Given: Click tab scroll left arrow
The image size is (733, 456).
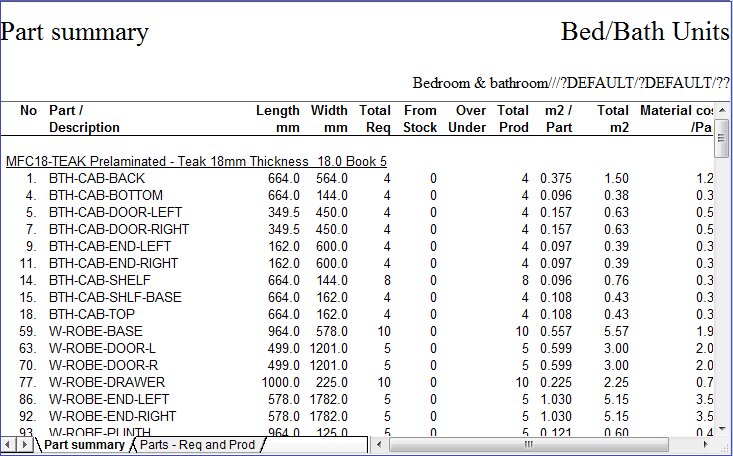Looking at the screenshot, I should [x=9, y=444].
